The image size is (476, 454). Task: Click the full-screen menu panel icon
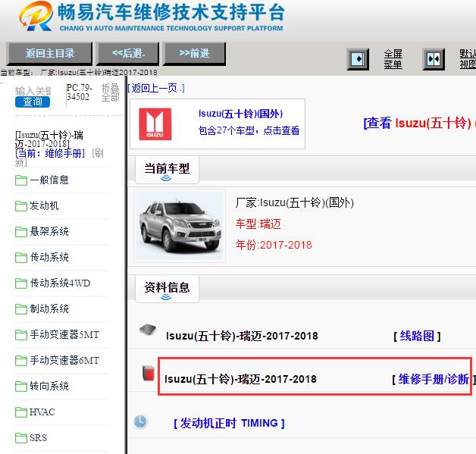point(358,59)
